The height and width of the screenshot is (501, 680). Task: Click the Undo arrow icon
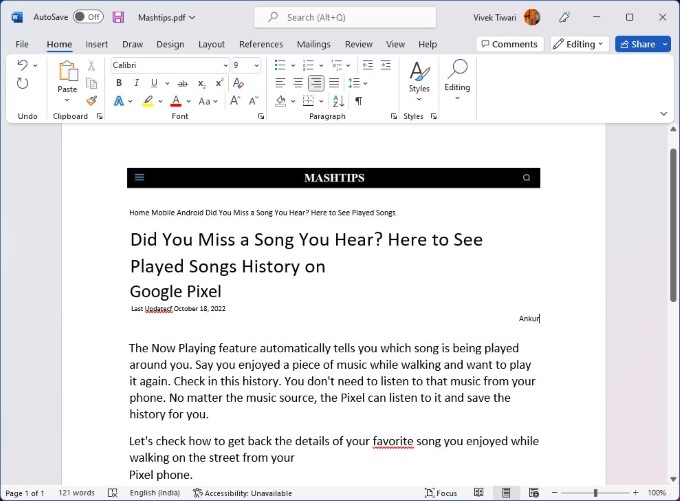pyautogui.click(x=23, y=65)
